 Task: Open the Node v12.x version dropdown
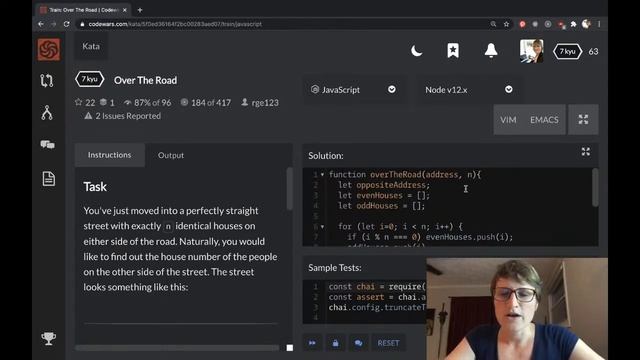pos(468,90)
